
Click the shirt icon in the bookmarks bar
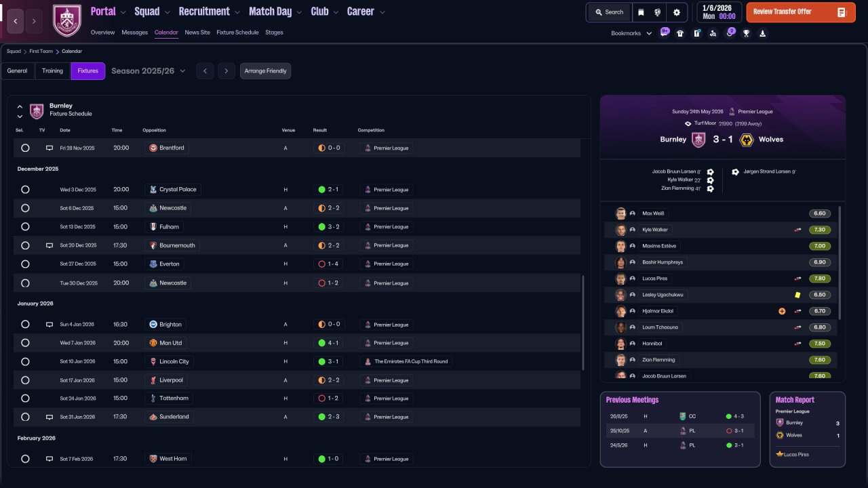(680, 33)
